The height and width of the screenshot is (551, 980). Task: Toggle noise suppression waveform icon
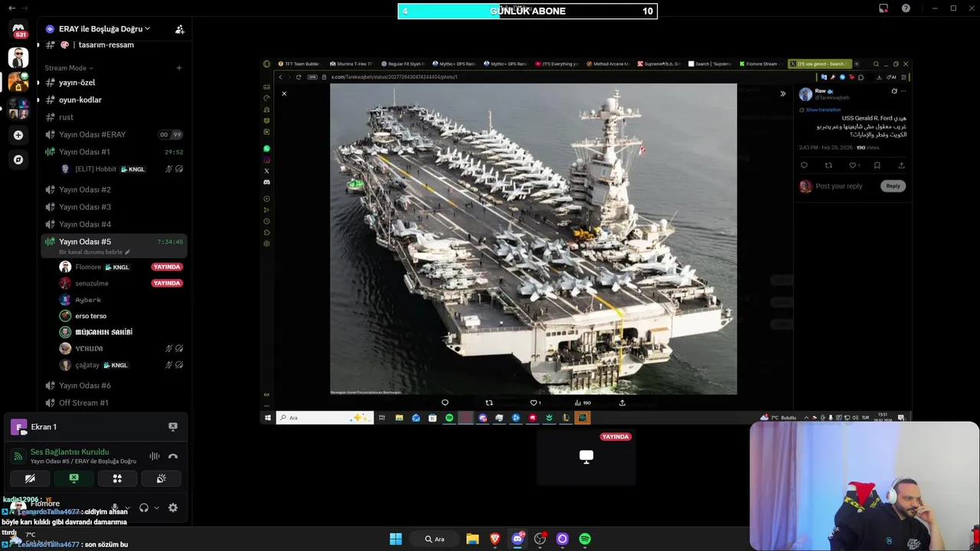click(x=155, y=456)
